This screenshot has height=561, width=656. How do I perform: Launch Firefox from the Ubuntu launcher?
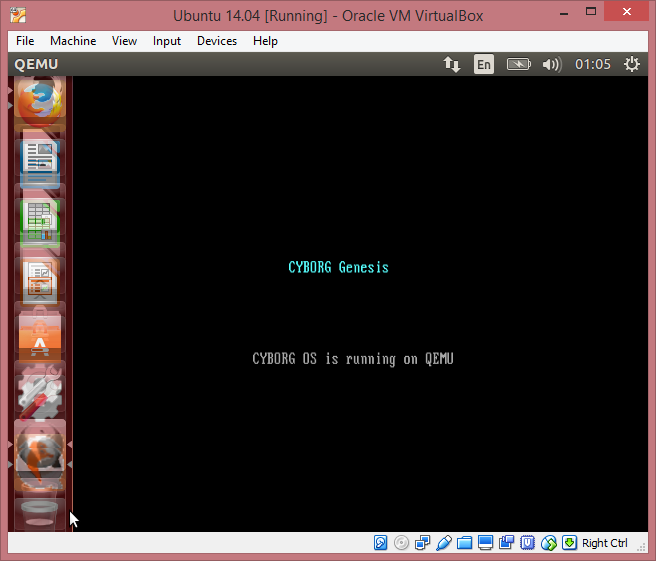40,103
